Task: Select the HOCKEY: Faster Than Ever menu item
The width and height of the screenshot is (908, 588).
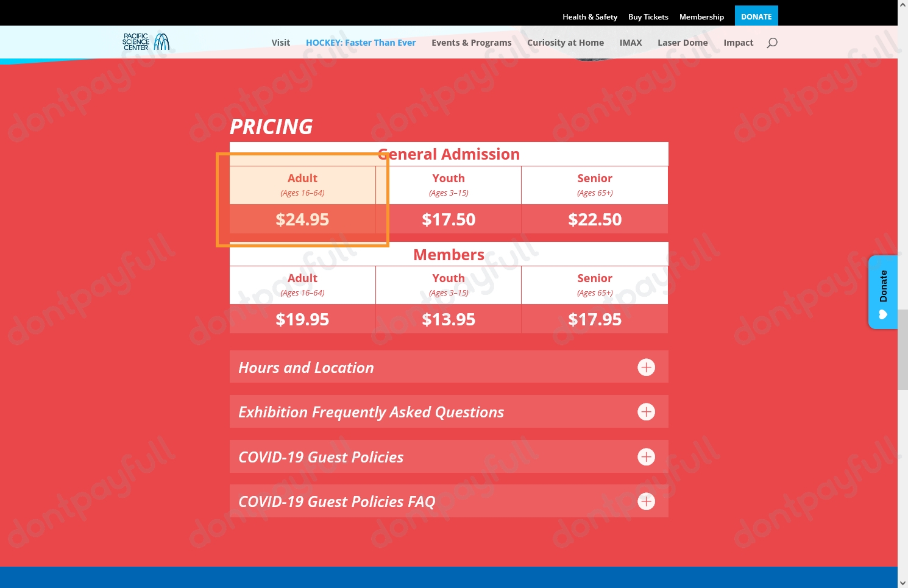Action: click(361, 42)
